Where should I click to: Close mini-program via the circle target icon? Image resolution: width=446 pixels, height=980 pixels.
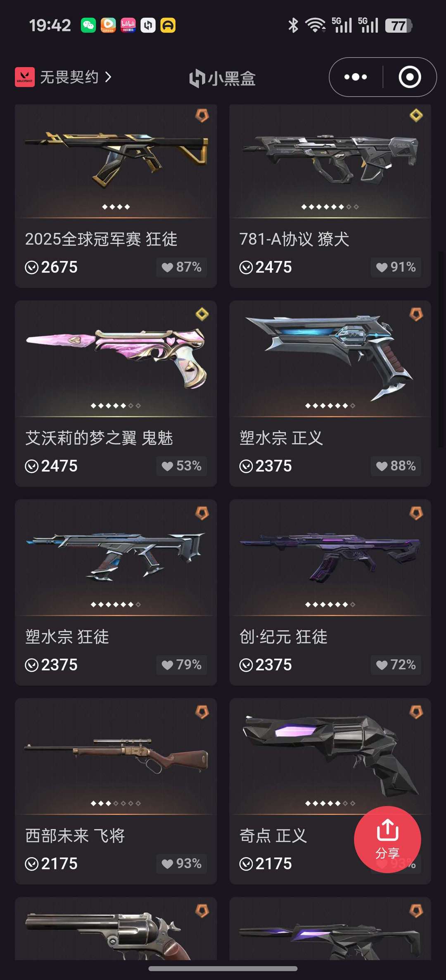pyautogui.click(x=410, y=77)
